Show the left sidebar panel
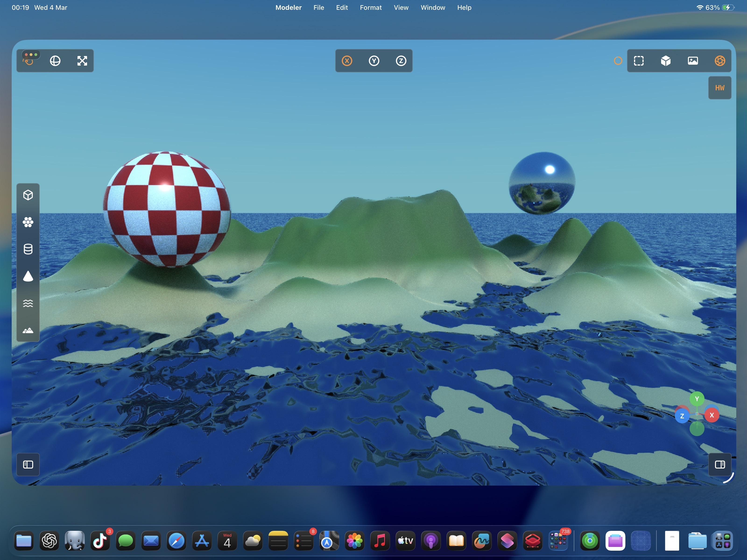747x560 pixels. tap(28, 465)
